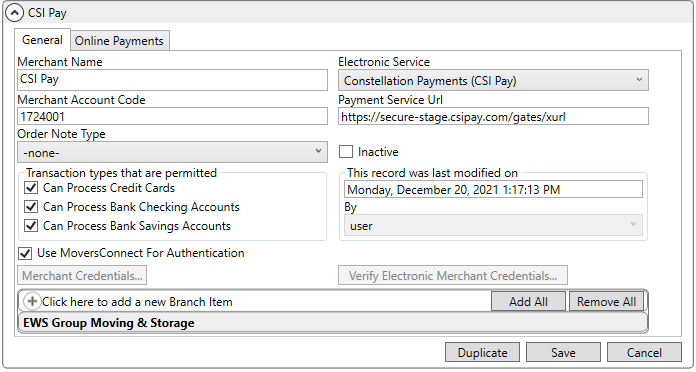The height and width of the screenshot is (372, 696).
Task: Click Add All branches button
Action: (528, 301)
